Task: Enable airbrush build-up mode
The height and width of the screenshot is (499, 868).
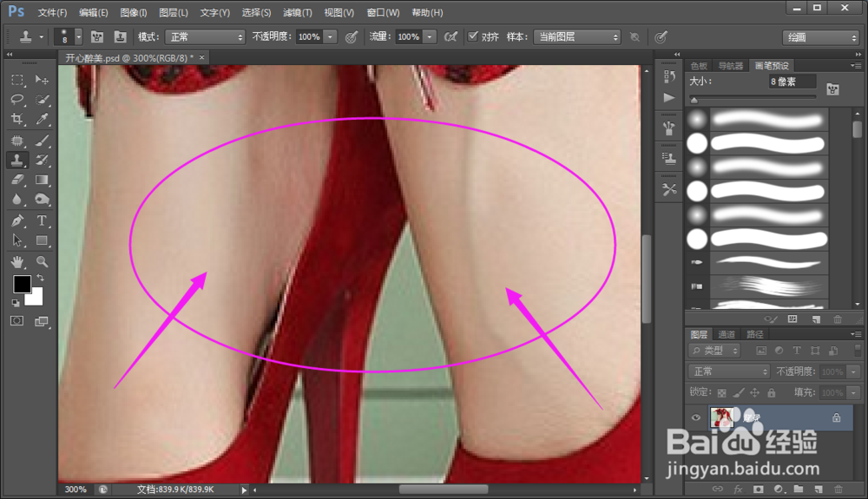Action: [450, 37]
